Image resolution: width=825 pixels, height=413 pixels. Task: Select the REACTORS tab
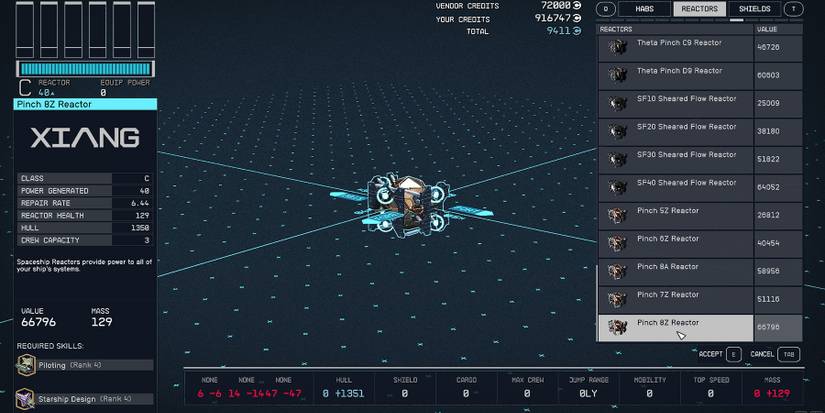(x=699, y=9)
